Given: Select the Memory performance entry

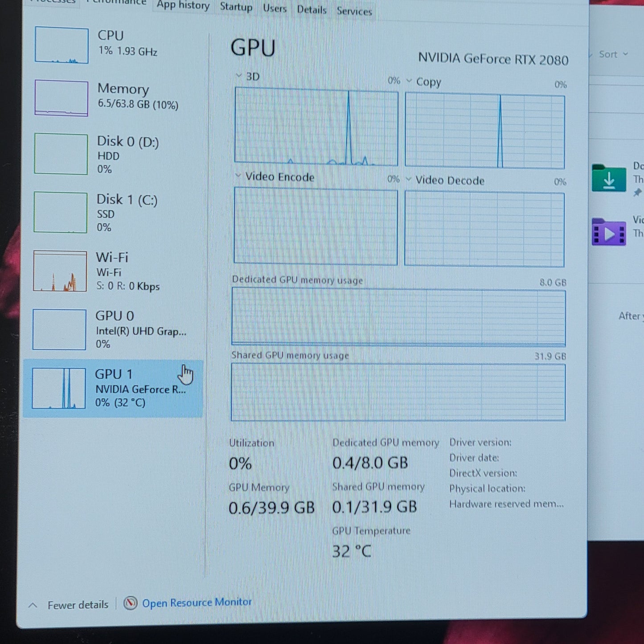Looking at the screenshot, I should 114,97.
